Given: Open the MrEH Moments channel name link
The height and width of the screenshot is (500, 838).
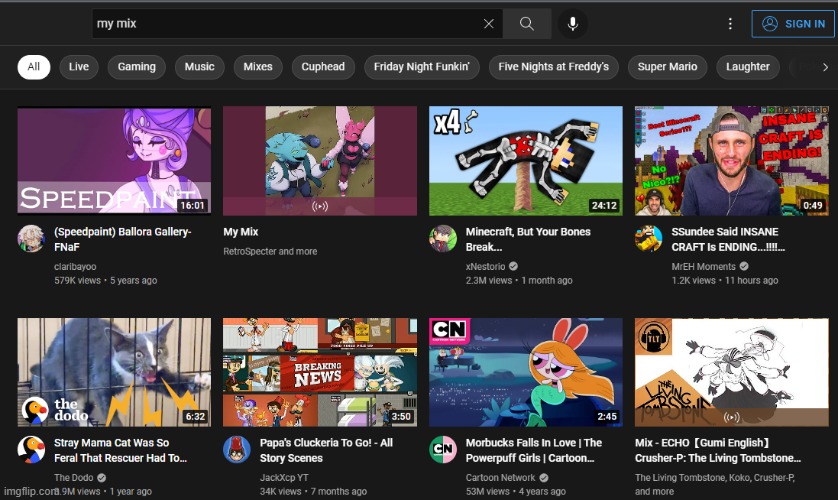Looking at the screenshot, I should tap(703, 266).
